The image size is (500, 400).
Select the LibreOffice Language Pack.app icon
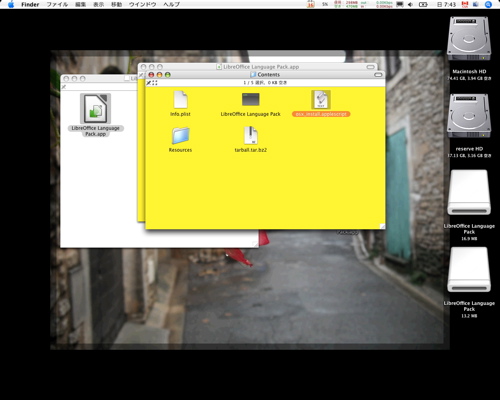coord(96,108)
